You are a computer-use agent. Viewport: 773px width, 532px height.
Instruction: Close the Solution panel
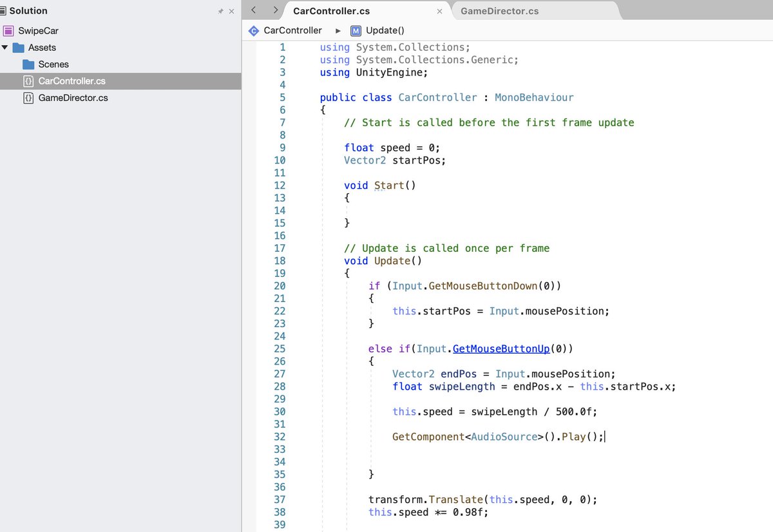tap(232, 12)
